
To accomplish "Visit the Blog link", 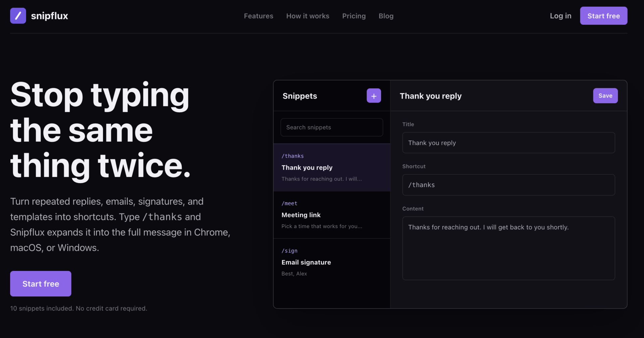I will tap(386, 16).
